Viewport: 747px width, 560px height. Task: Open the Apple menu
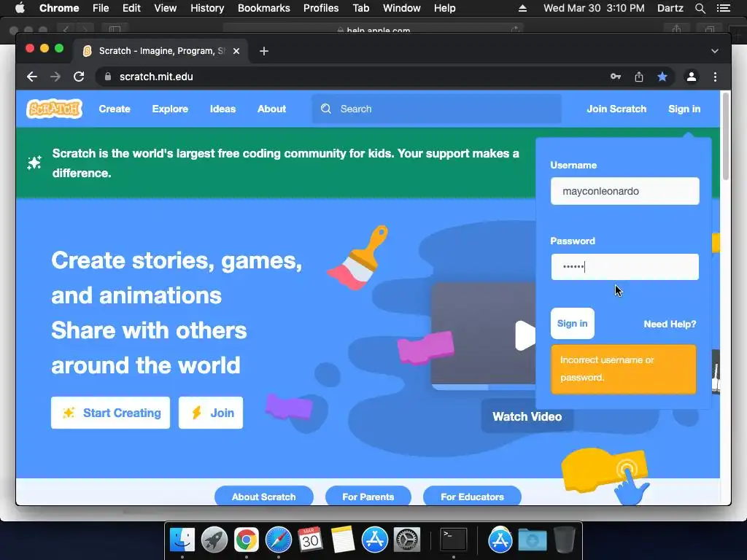click(20, 8)
